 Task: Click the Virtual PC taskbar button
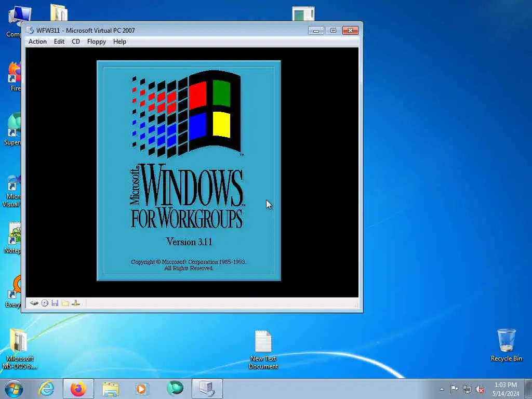[x=207, y=389]
